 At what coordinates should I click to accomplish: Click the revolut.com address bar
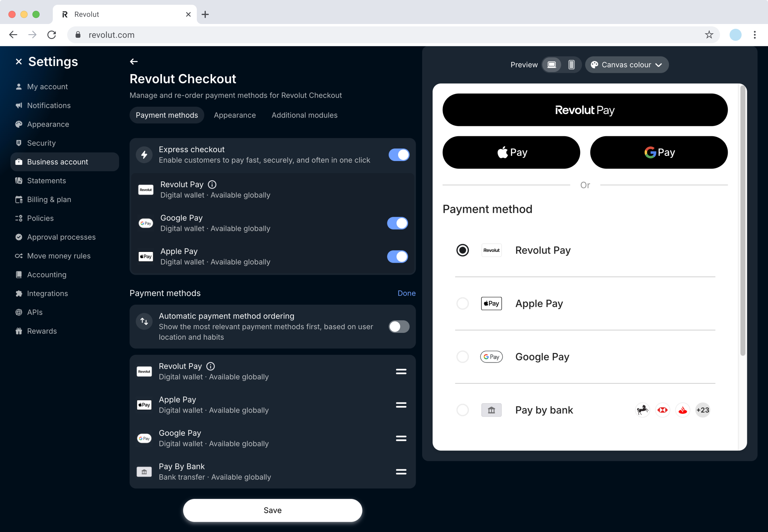[x=393, y=35]
